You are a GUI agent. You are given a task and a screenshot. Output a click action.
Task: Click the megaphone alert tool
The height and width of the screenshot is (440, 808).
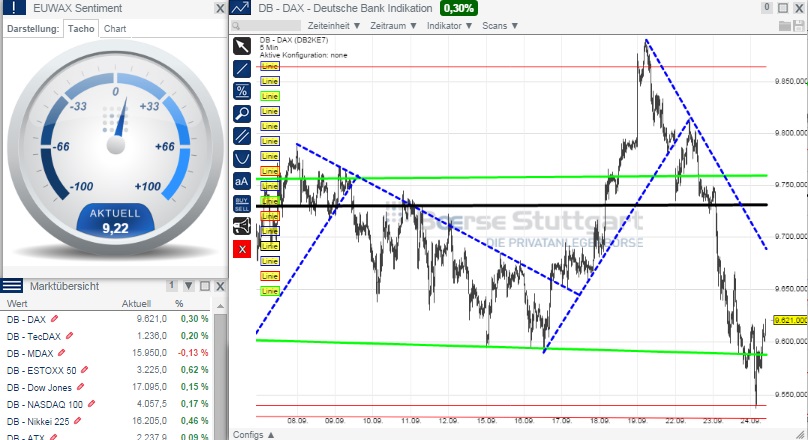[x=242, y=226]
